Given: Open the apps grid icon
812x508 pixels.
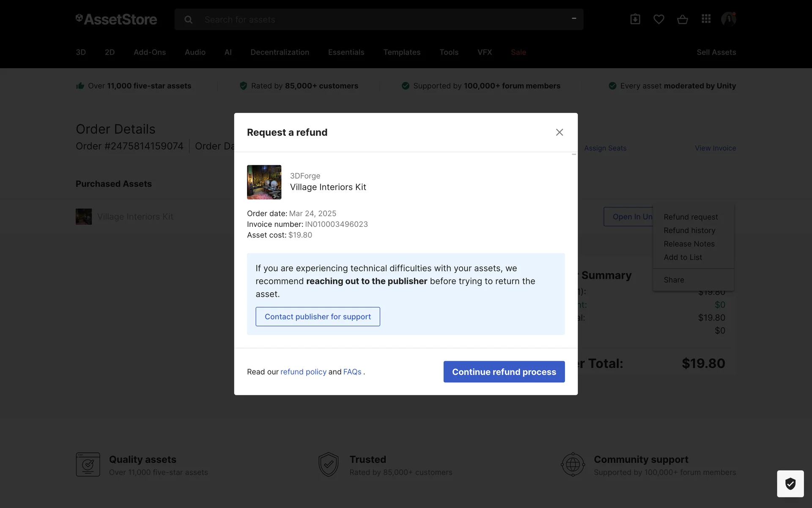Looking at the screenshot, I should click(x=706, y=19).
